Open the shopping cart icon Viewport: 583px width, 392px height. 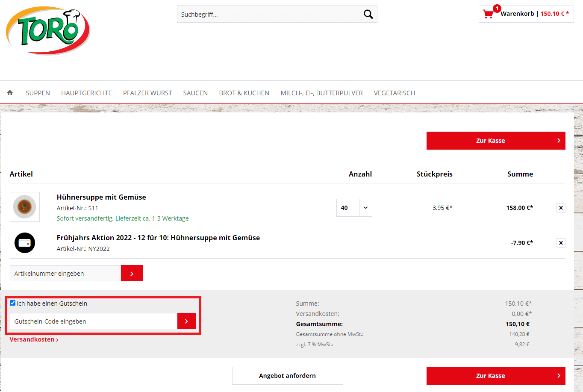[488, 14]
